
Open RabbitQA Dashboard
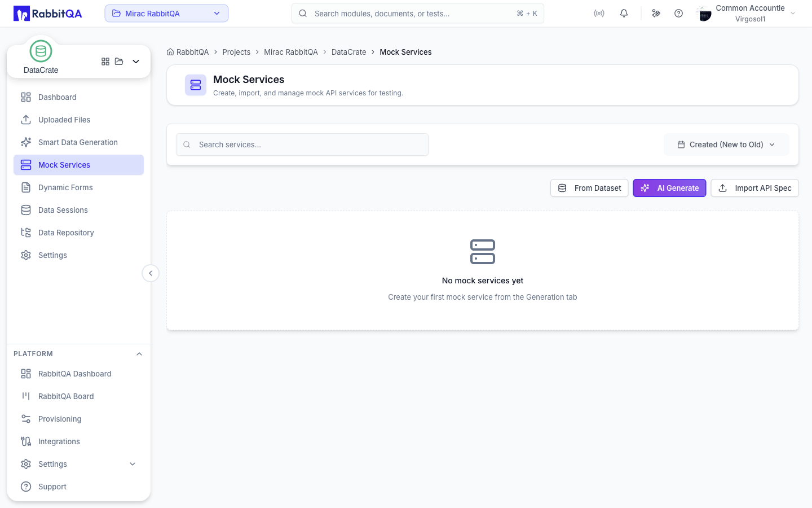78,374
